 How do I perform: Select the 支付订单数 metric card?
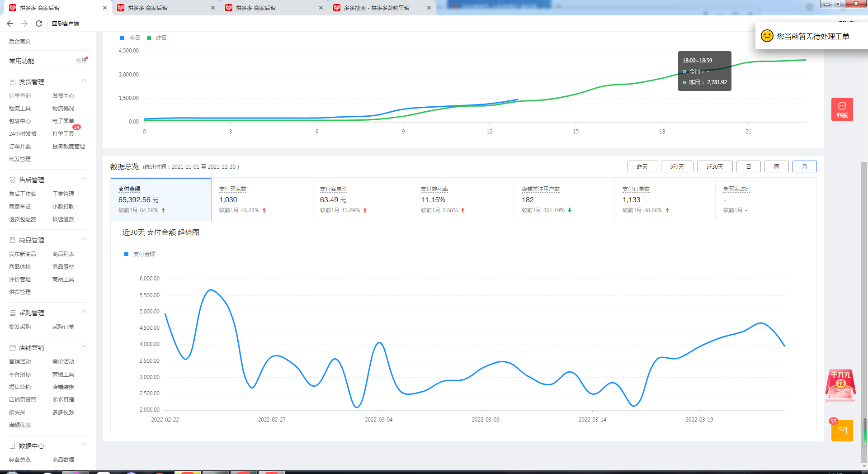(x=665, y=199)
